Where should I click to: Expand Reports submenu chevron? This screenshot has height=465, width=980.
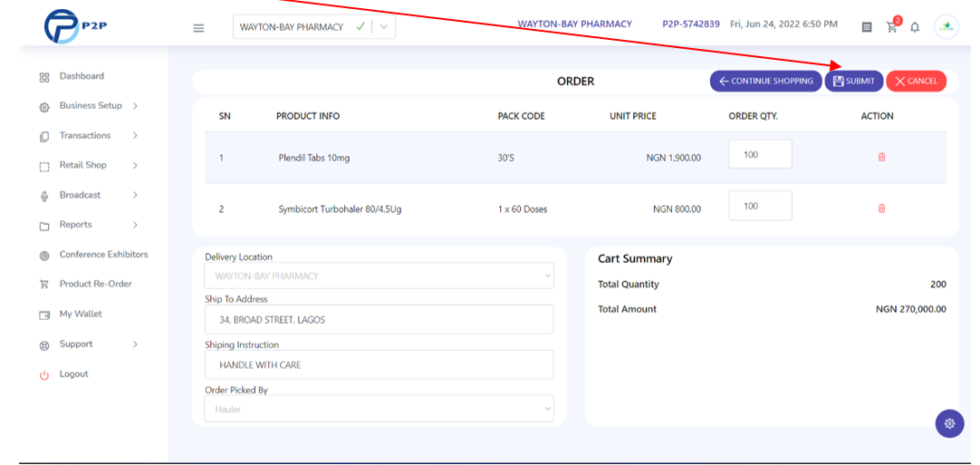tap(135, 225)
